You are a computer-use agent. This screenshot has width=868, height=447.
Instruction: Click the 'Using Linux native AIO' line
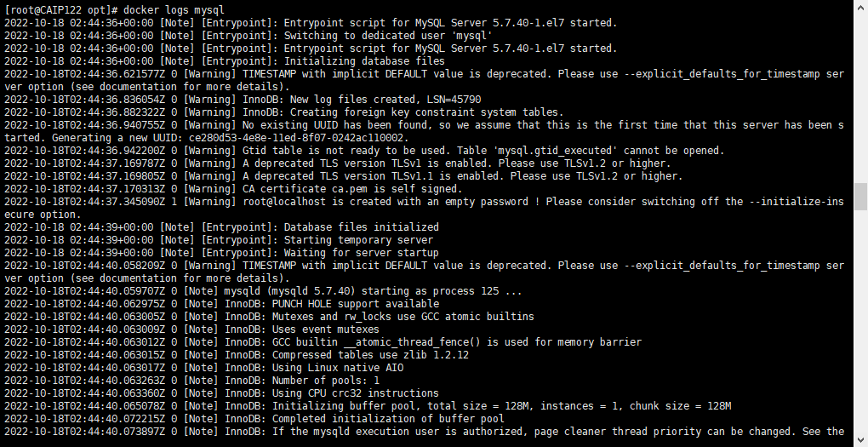click(203, 367)
